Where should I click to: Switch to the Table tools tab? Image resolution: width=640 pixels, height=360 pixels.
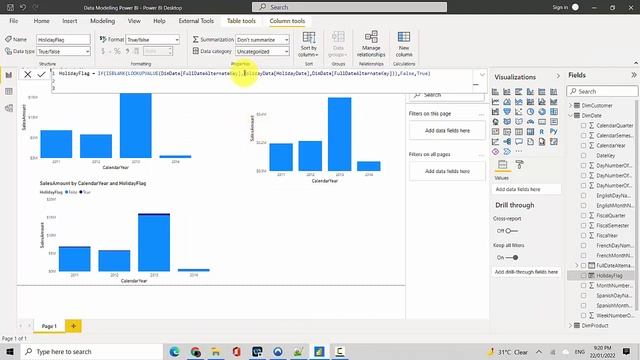click(x=241, y=21)
